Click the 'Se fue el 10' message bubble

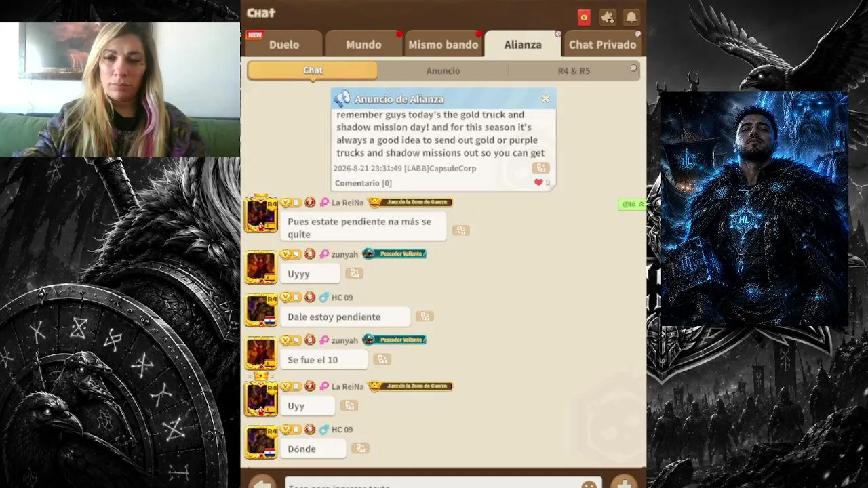(324, 360)
